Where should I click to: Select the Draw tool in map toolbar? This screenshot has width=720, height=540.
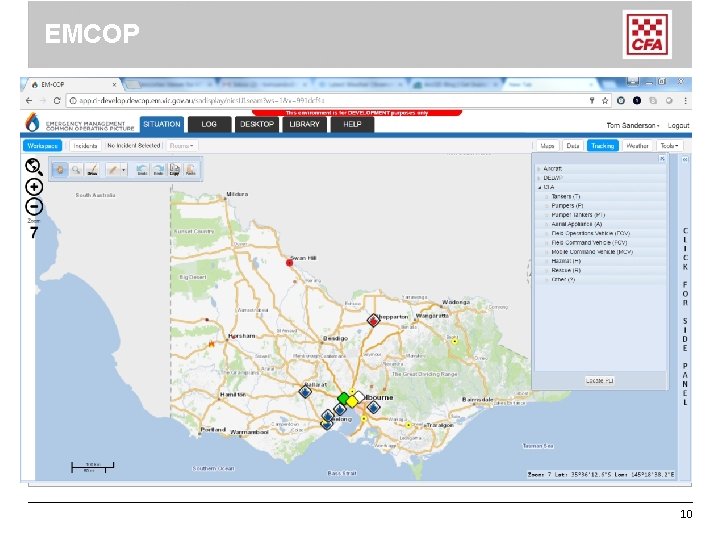click(92, 170)
